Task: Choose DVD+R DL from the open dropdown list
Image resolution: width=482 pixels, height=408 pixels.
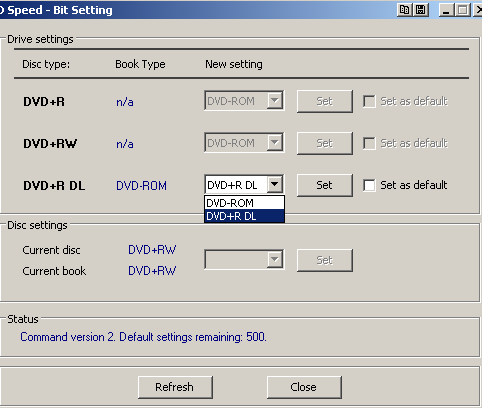Action: (x=244, y=216)
